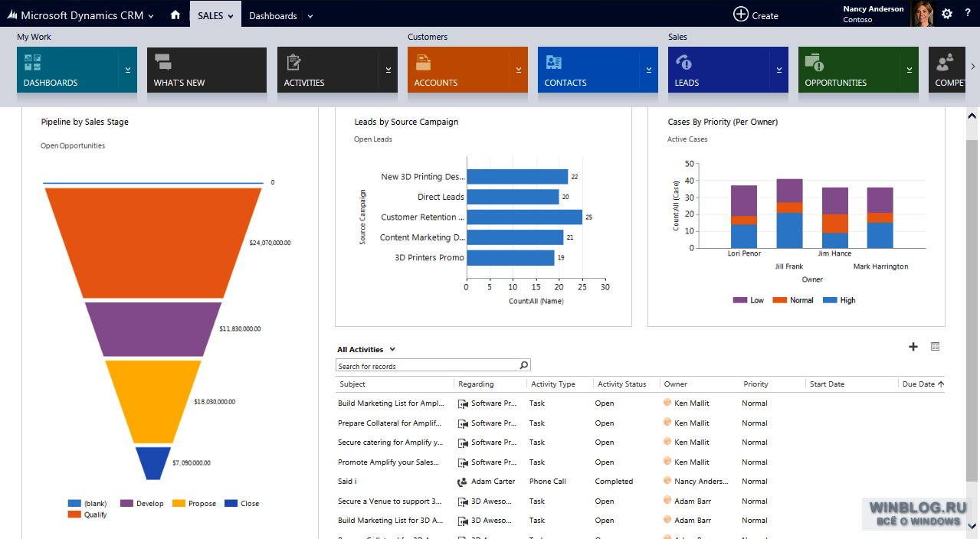Click the Qualify legend color swatch
The width and height of the screenshot is (980, 539).
74,514
